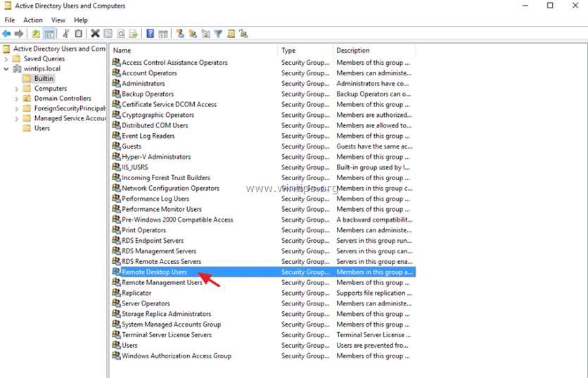Screen dimensions: 588x378
Task: Select the Hyper-V Administrators group
Action: coord(264,156)
